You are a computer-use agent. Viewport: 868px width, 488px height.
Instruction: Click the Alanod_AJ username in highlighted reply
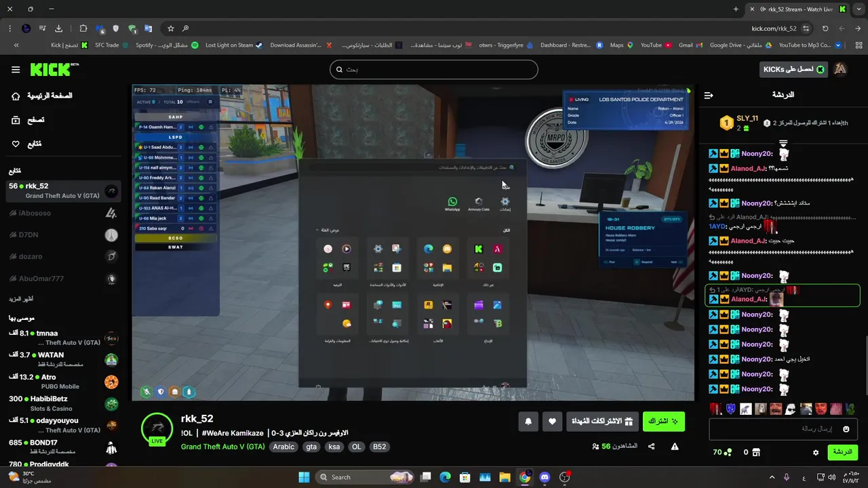(x=749, y=299)
